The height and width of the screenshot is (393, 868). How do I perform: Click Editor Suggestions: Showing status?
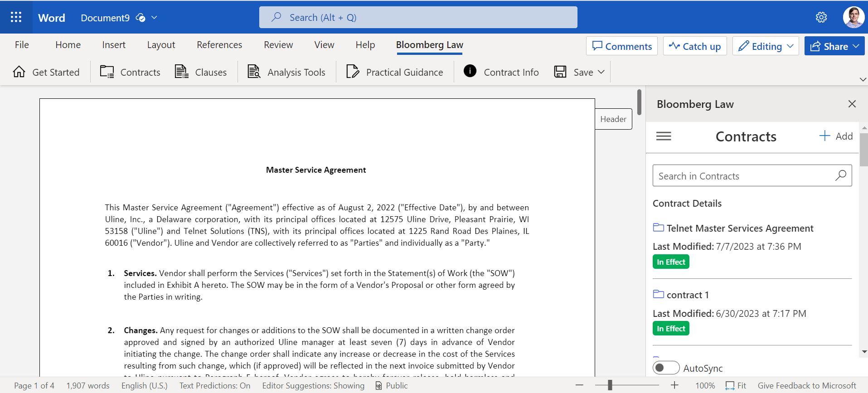313,385
